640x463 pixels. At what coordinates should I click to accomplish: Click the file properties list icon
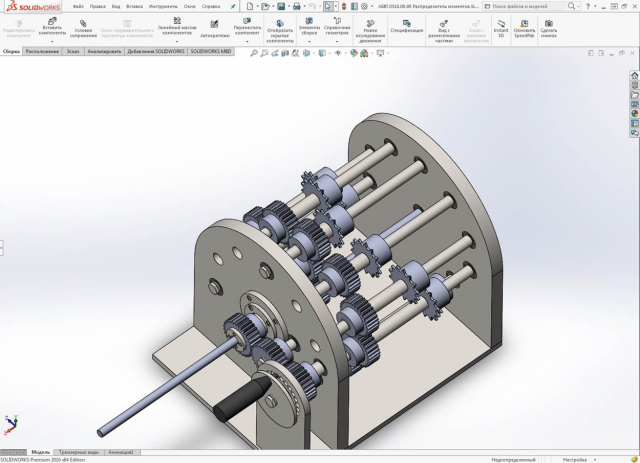point(354,6)
